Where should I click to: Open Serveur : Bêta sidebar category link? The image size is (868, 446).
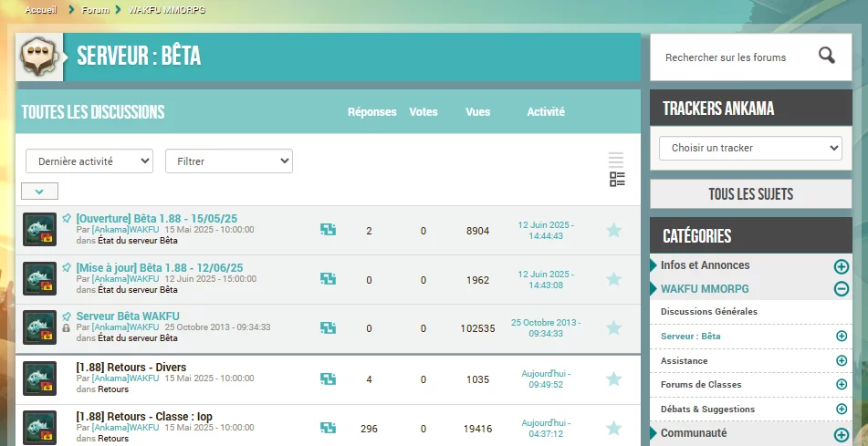pos(690,337)
